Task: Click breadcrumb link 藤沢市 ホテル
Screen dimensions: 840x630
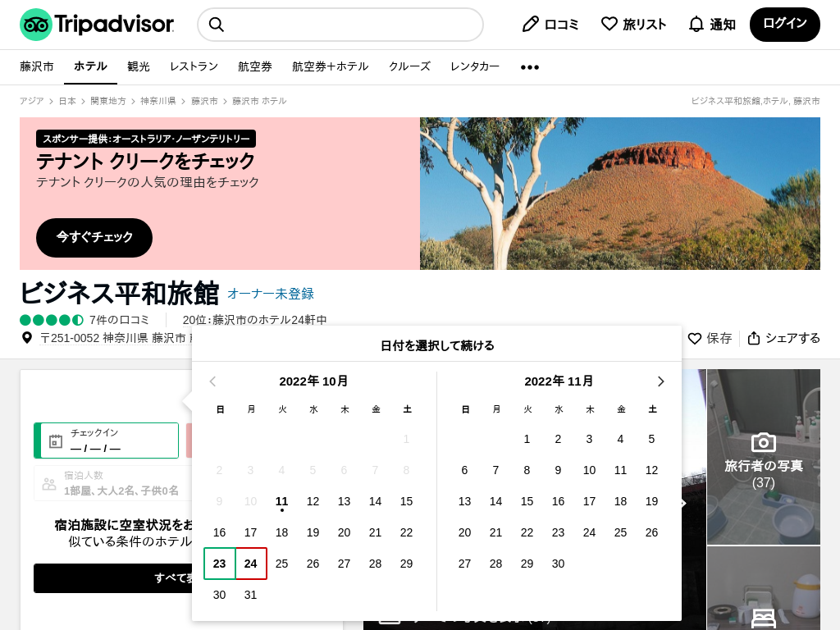Action: pyautogui.click(x=259, y=101)
